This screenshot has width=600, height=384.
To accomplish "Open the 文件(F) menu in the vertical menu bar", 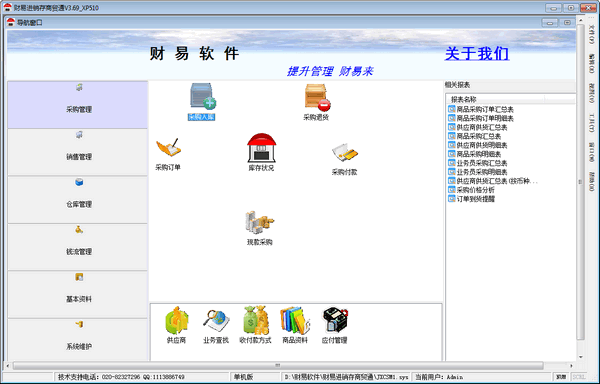I will point(591,34).
